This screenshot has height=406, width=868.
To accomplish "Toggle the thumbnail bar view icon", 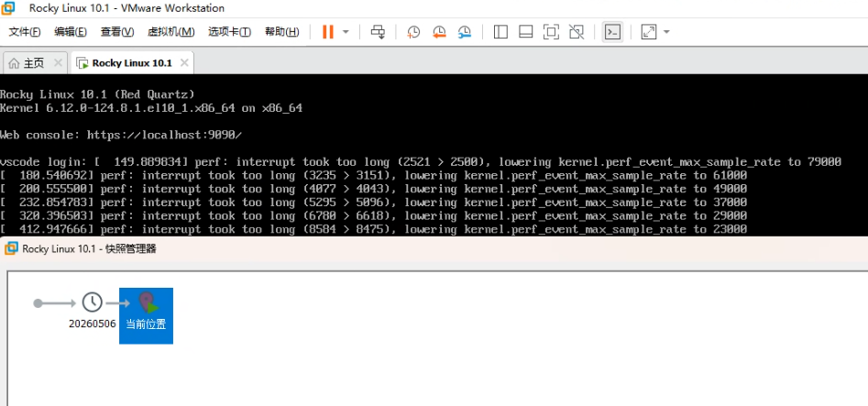I will 525,32.
